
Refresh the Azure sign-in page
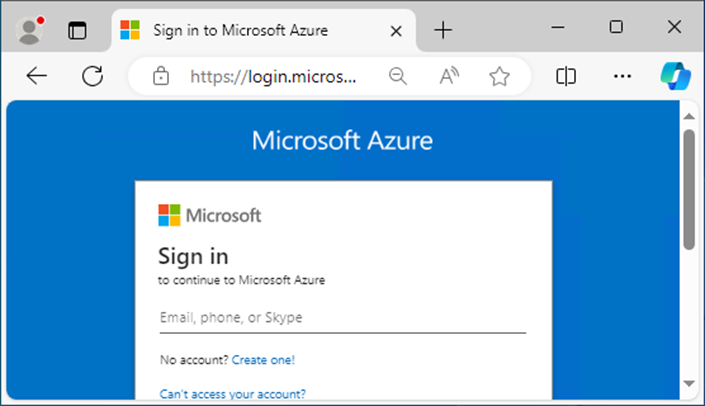pos(93,76)
